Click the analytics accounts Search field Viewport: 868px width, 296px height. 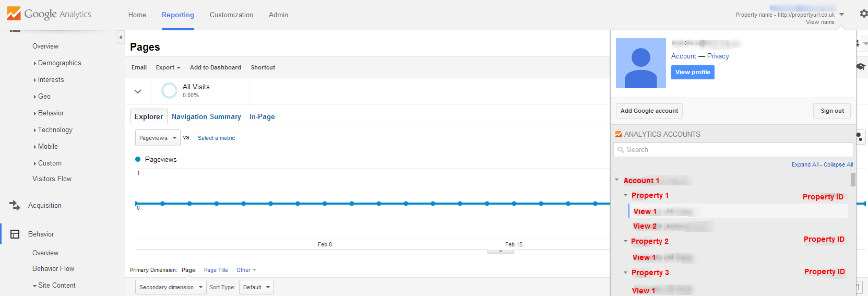[x=733, y=150]
